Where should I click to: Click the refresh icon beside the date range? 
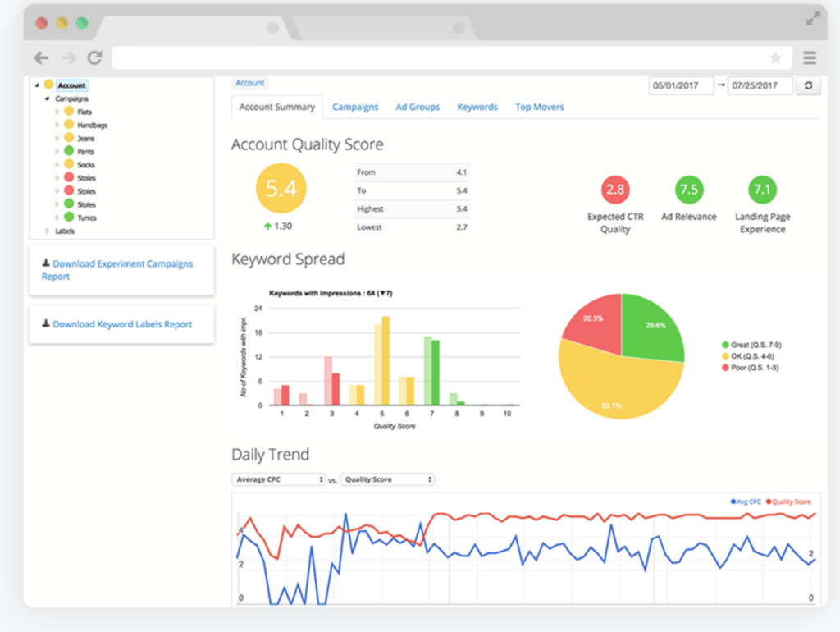pos(809,85)
